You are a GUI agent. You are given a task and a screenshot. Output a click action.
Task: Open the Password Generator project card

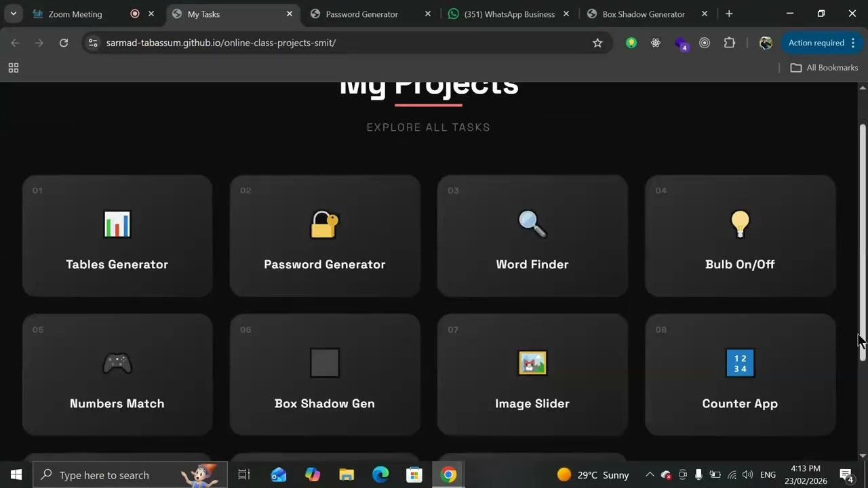pos(325,236)
